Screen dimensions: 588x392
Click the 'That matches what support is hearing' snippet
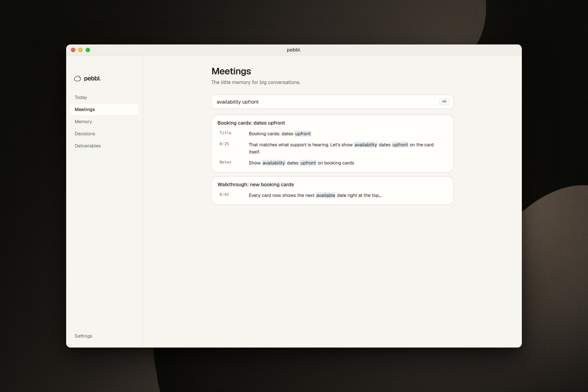341,148
